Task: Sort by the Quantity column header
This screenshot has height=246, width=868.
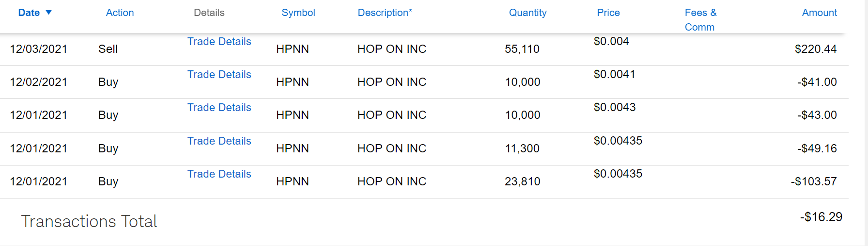Action: click(x=527, y=13)
